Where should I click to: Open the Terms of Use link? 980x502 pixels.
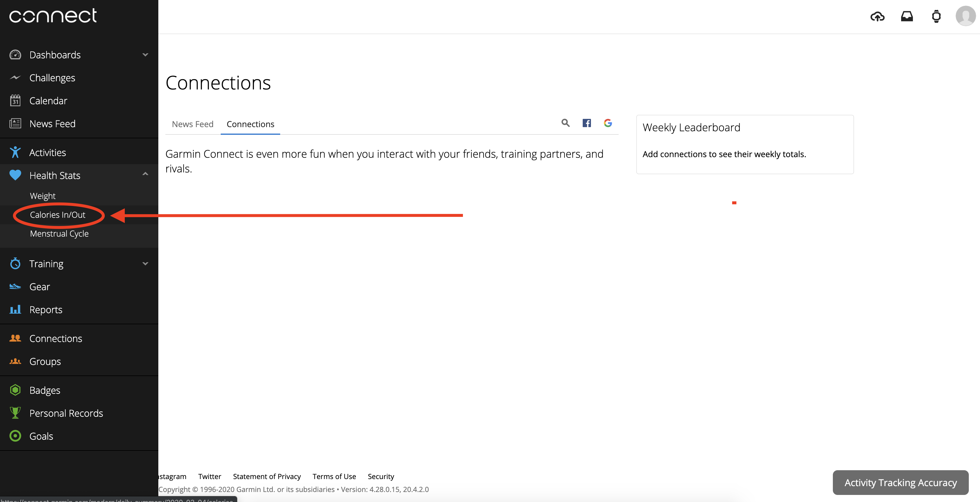coord(334,476)
